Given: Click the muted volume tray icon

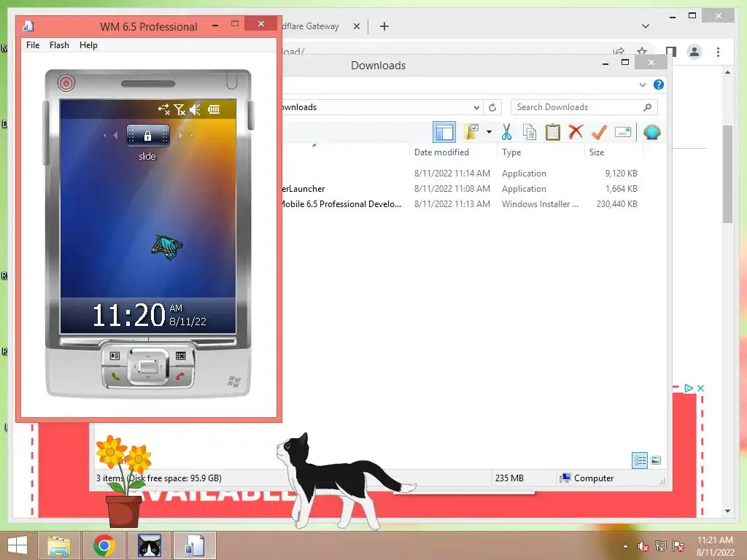Looking at the screenshot, I should click(643, 546).
